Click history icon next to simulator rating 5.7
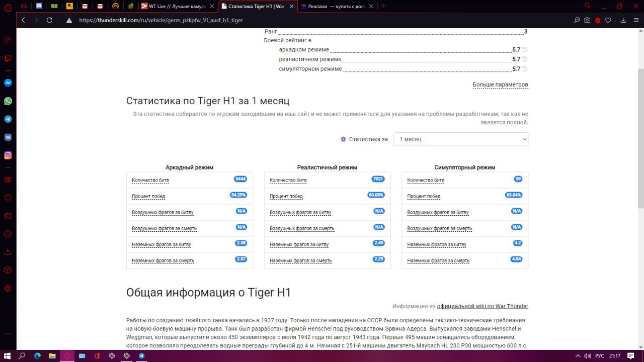The width and height of the screenshot is (644, 362). (525, 69)
